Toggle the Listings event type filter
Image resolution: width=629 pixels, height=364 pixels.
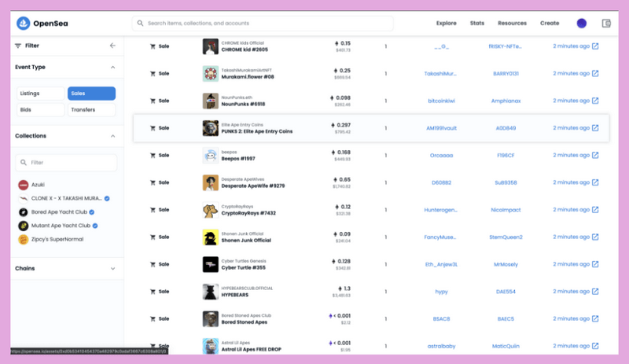[41, 94]
